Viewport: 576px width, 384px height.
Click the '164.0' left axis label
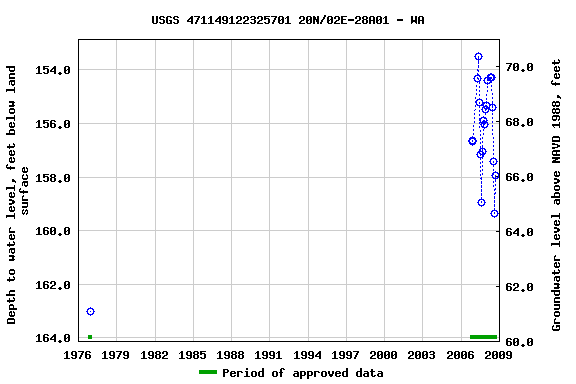53,338
